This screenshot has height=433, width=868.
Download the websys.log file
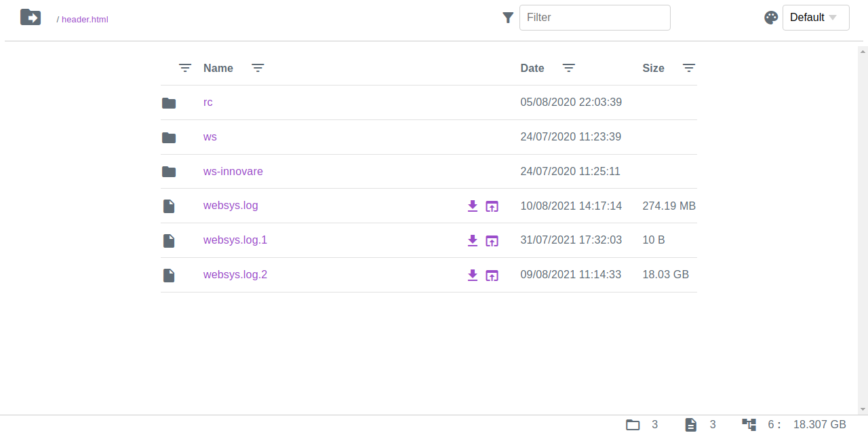pyautogui.click(x=473, y=206)
